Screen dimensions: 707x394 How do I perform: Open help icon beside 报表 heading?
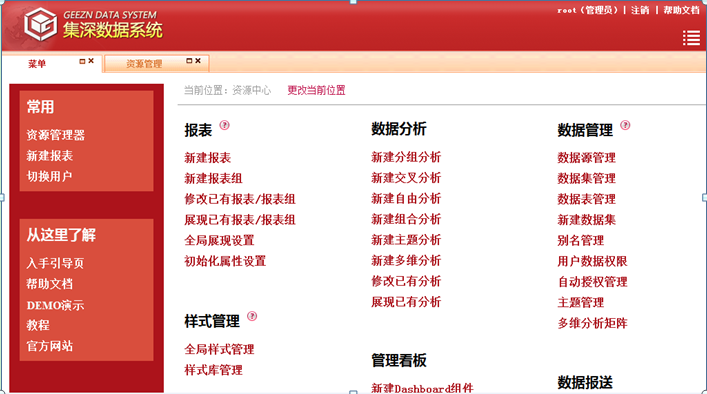click(225, 125)
